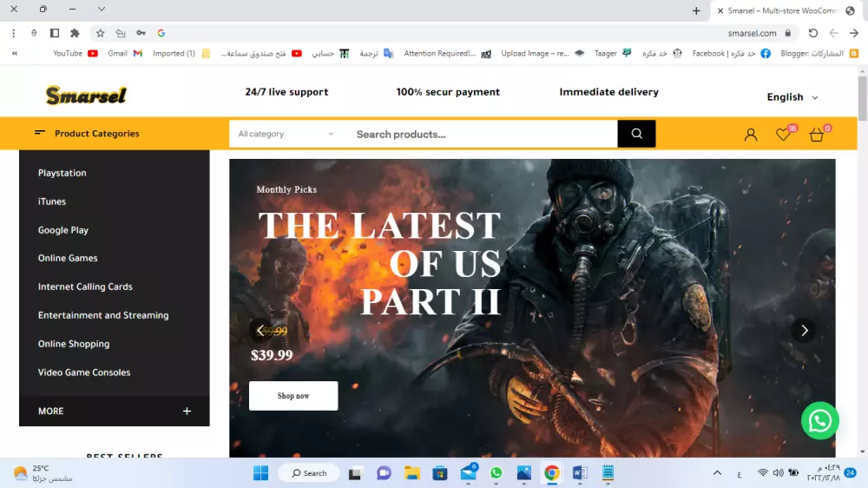Click the password key icon in toolbar
Screen dimensions: 868x488
pos(141,33)
